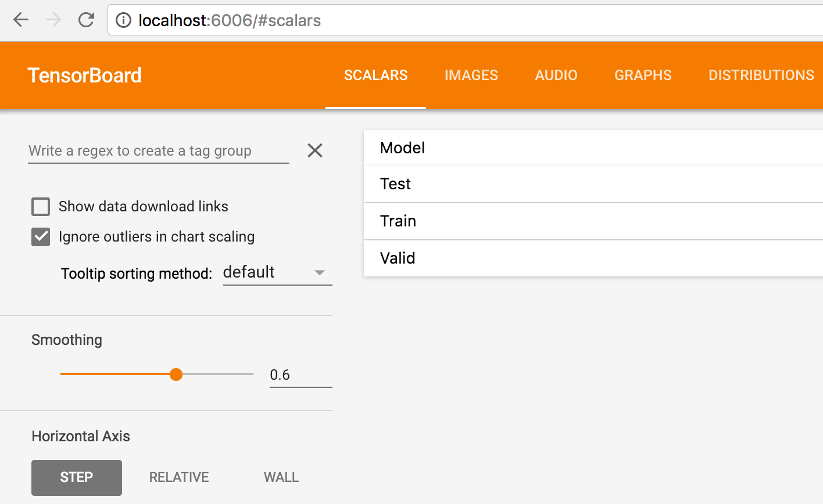This screenshot has height=504, width=823.
Task: Expand the Train tag group
Action: tap(593, 221)
